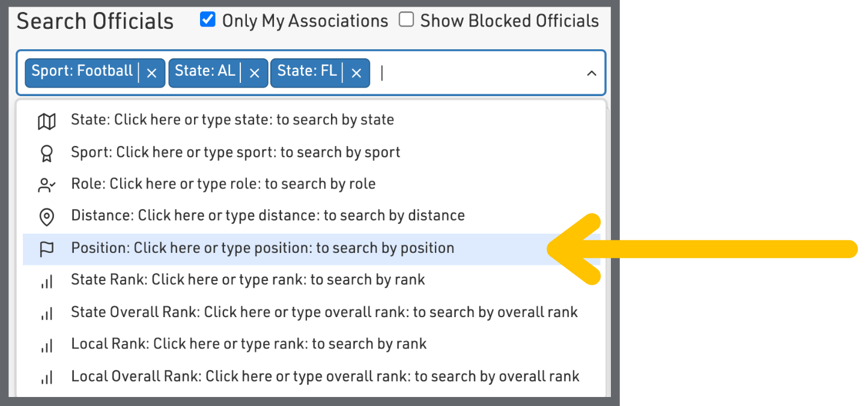Remove the State: AL filter tag
Viewport: 868px width, 406px height.
[254, 73]
